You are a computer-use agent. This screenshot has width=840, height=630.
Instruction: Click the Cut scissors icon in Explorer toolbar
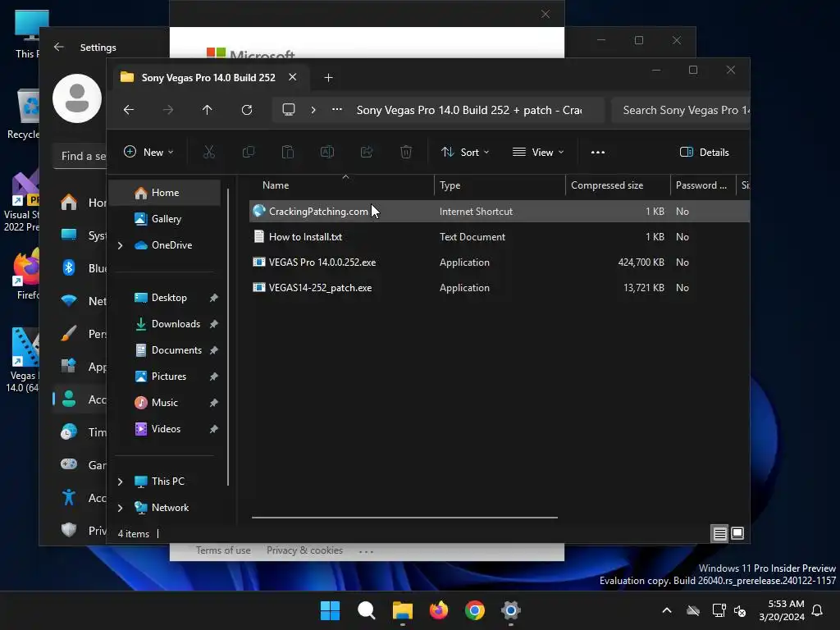[209, 152]
